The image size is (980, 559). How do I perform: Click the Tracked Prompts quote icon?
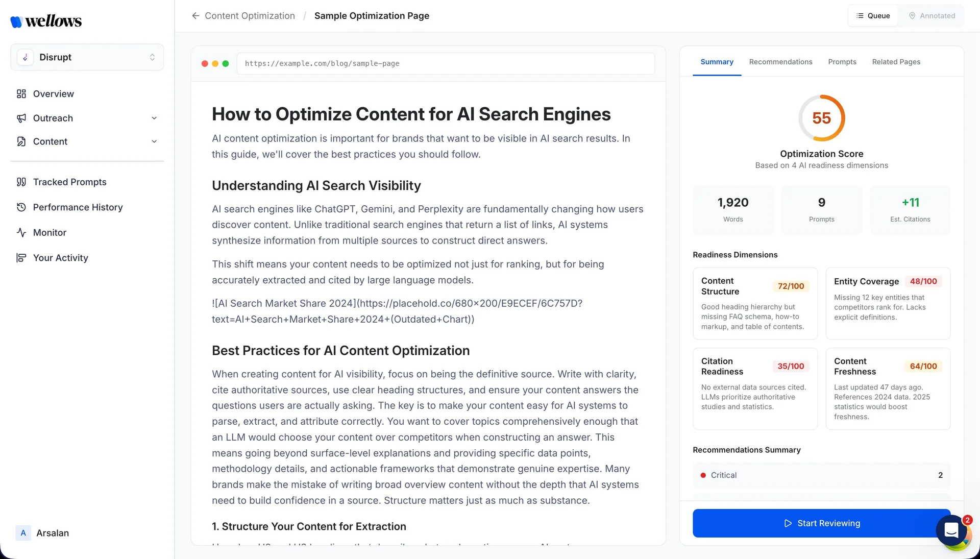[21, 182]
